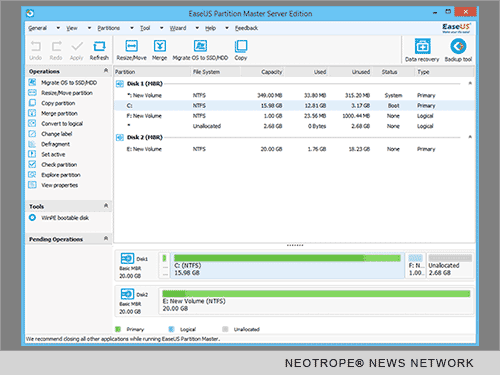Choose Check partition operation

59,165
